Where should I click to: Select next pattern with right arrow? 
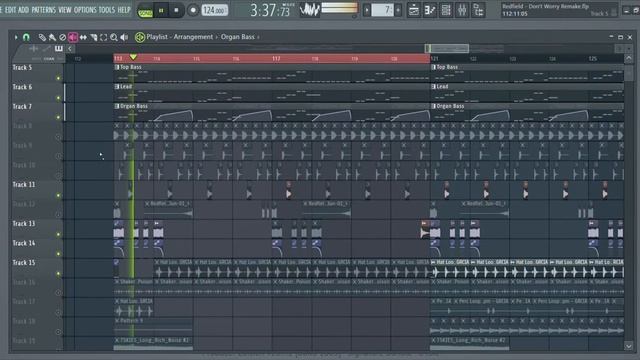[398, 10]
